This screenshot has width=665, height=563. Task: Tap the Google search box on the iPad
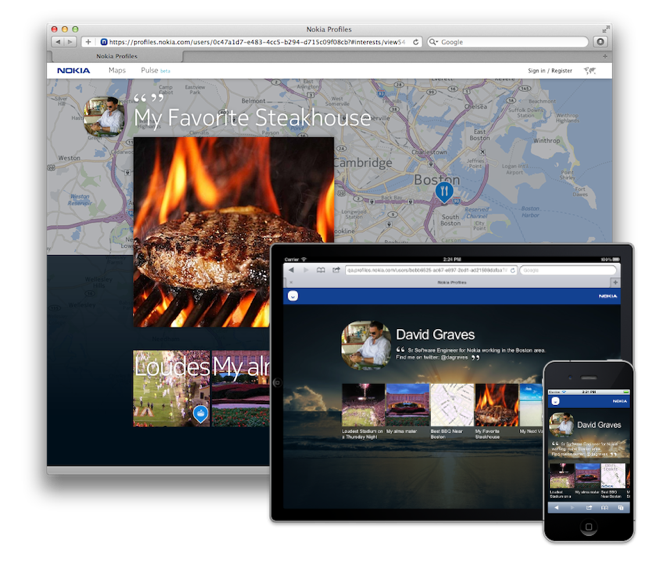click(568, 270)
